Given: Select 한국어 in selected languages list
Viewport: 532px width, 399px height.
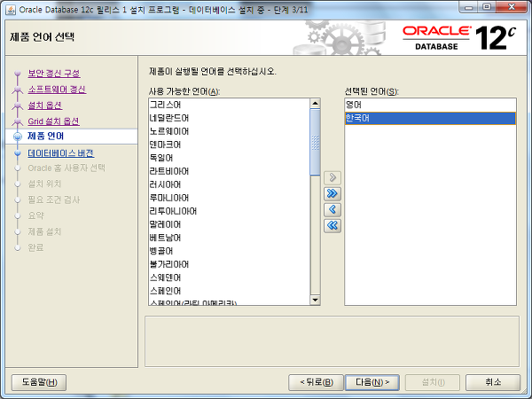Looking at the screenshot, I should 430,118.
